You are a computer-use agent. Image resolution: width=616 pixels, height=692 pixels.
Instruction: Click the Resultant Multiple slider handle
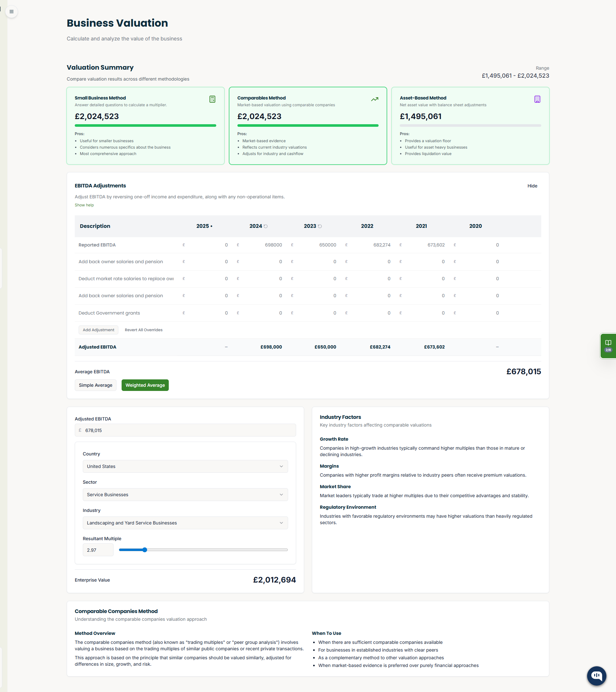(x=145, y=550)
